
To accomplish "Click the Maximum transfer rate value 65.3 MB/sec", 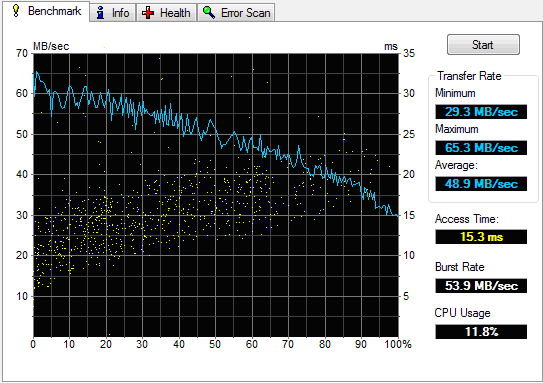I will pos(481,148).
